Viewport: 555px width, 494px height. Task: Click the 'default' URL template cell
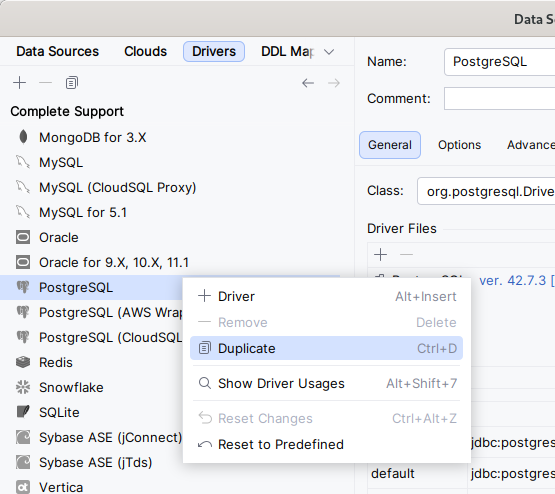click(x=417, y=473)
